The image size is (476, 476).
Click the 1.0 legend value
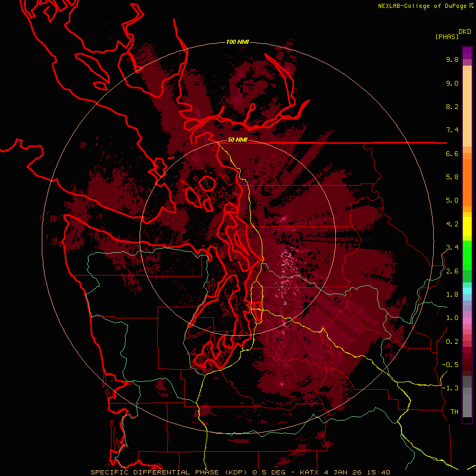452,318
